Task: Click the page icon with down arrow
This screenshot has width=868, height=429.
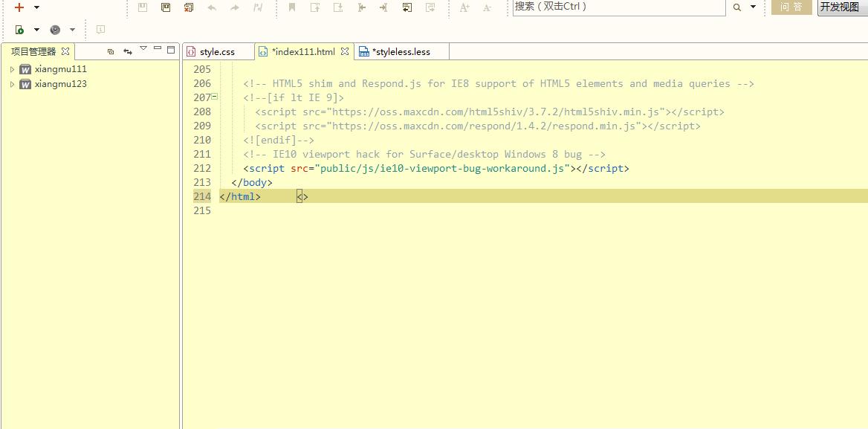Action: 338,7
